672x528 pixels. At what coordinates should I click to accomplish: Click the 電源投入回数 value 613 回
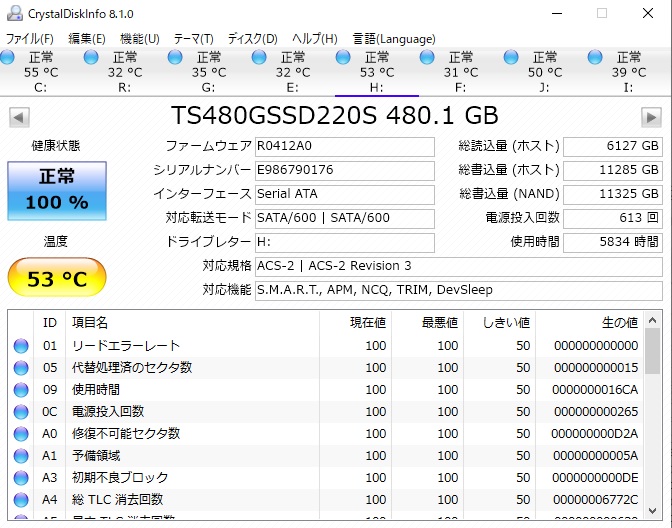click(x=613, y=218)
